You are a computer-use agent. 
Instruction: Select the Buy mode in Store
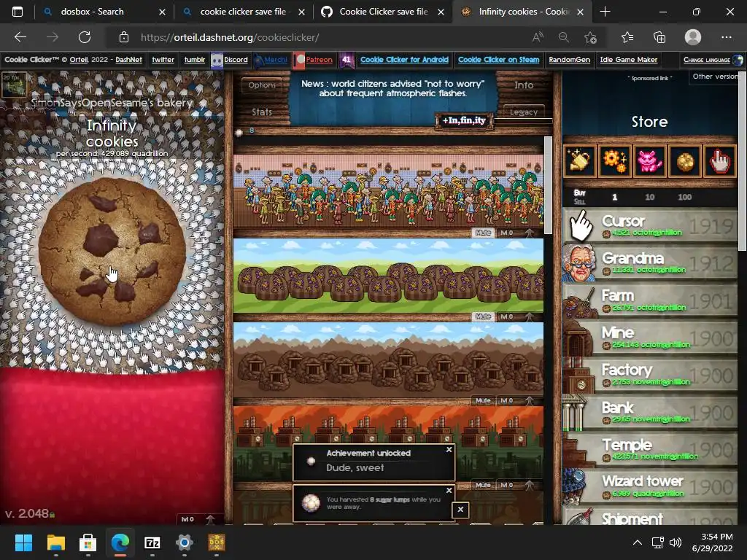(x=579, y=192)
